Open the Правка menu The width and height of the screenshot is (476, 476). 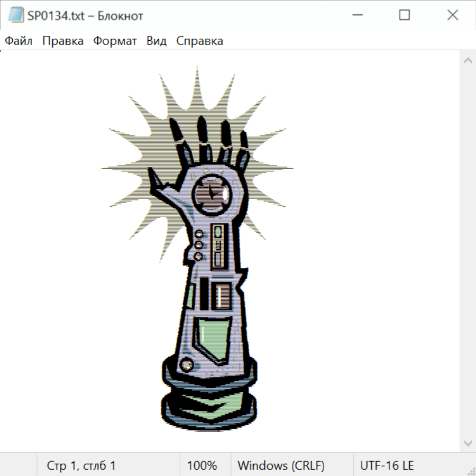[x=63, y=41]
